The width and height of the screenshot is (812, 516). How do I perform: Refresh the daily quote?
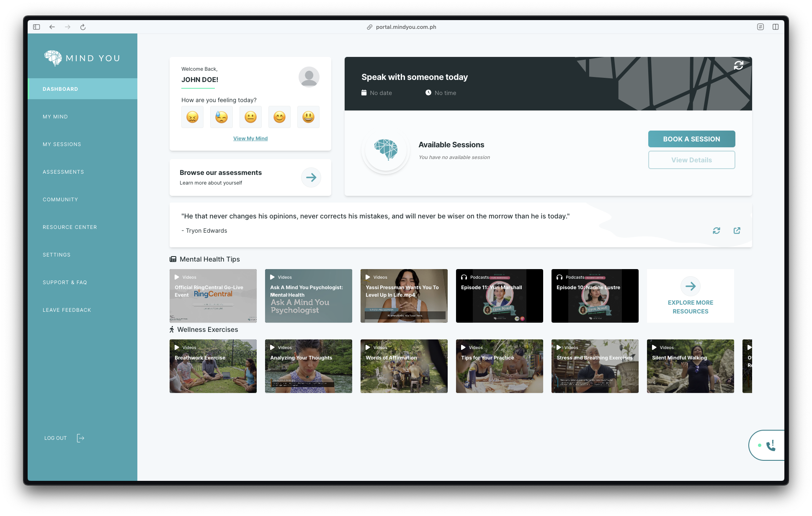pos(717,231)
